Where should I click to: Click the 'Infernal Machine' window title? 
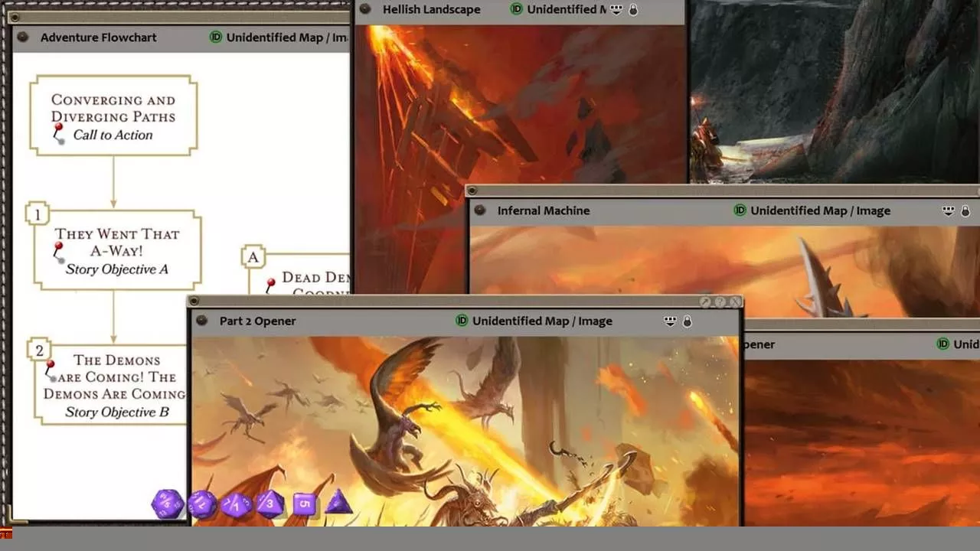pos(544,210)
